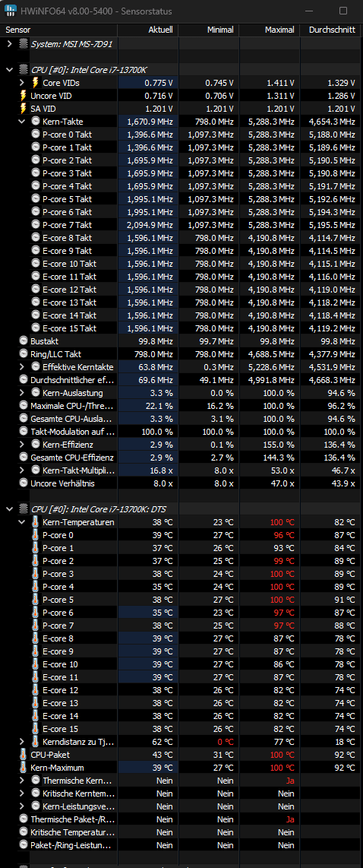
Task: Collapse the CPU DTS sensor group
Action: coord(9,508)
